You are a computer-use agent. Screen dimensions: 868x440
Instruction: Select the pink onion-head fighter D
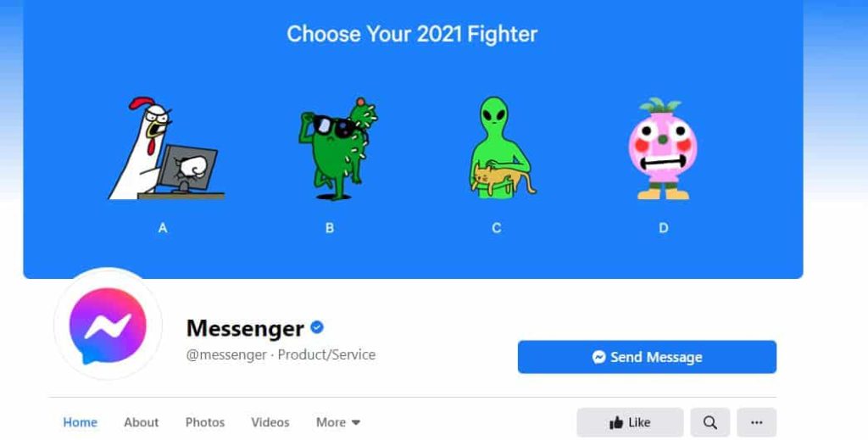point(663,148)
